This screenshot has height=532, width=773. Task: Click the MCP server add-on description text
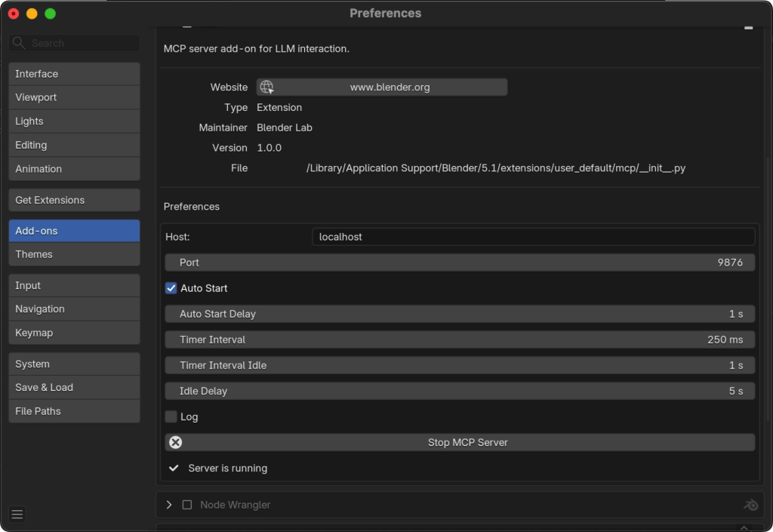tap(257, 49)
